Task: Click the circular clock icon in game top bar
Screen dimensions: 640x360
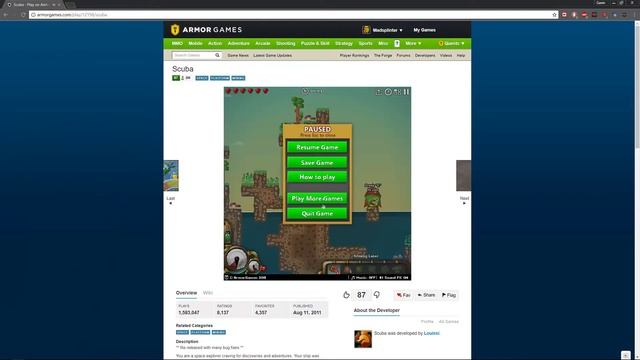Action: [388, 92]
